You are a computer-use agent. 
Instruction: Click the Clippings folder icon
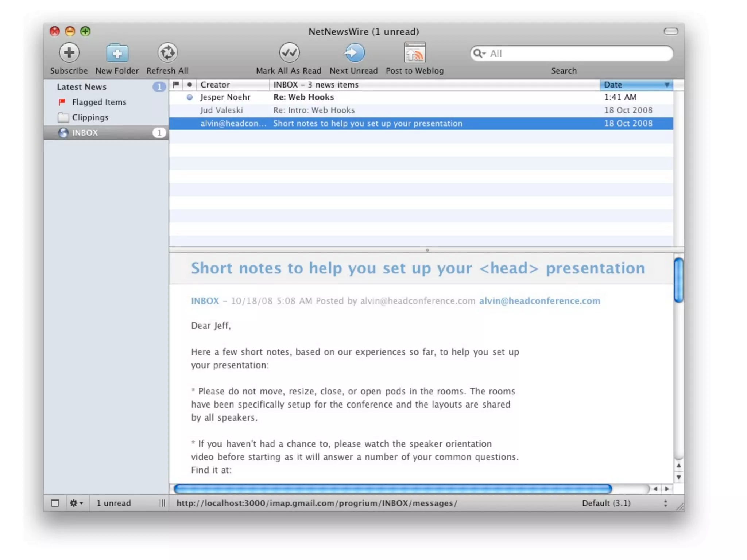[x=63, y=117]
